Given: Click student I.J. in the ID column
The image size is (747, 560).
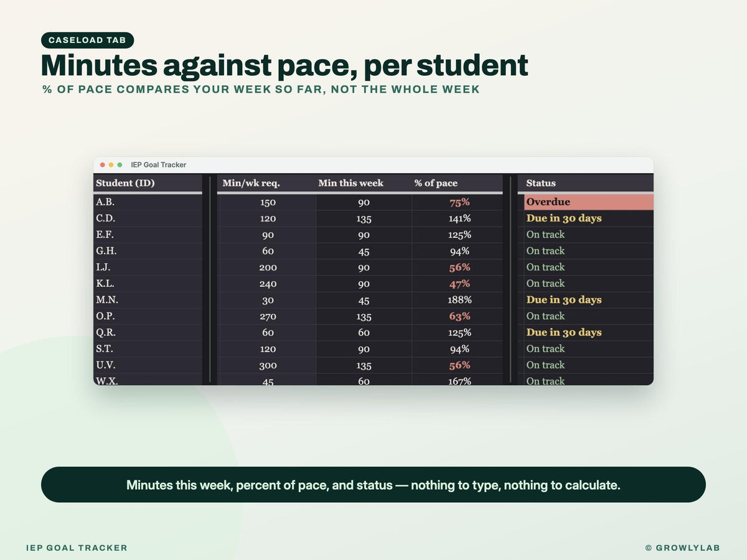Looking at the screenshot, I should point(148,267).
